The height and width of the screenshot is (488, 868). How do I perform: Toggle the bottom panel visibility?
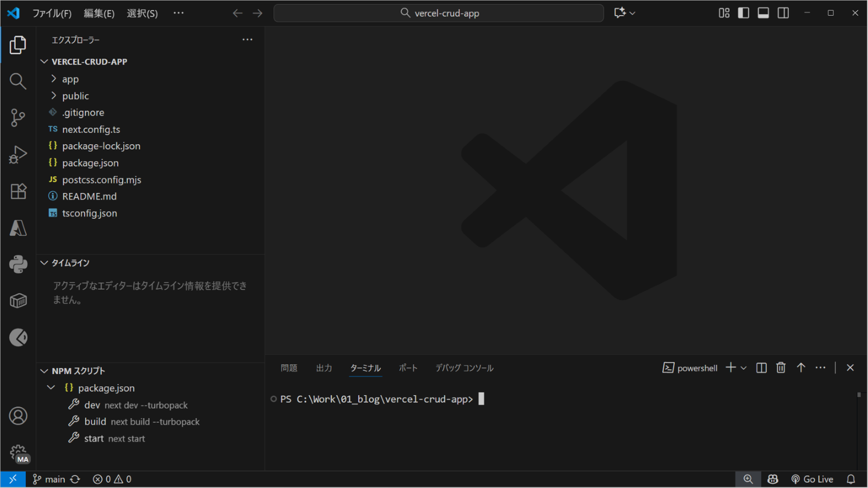[764, 13]
